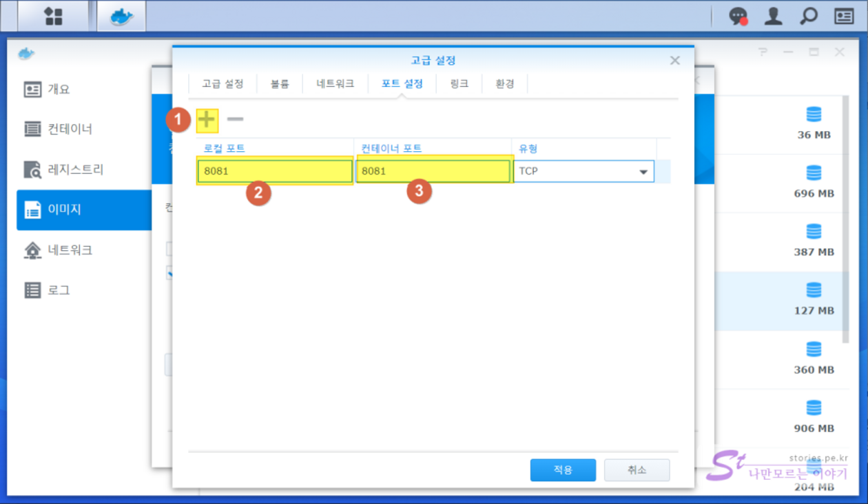Open 컨테이너 in the sidebar

[x=70, y=129]
